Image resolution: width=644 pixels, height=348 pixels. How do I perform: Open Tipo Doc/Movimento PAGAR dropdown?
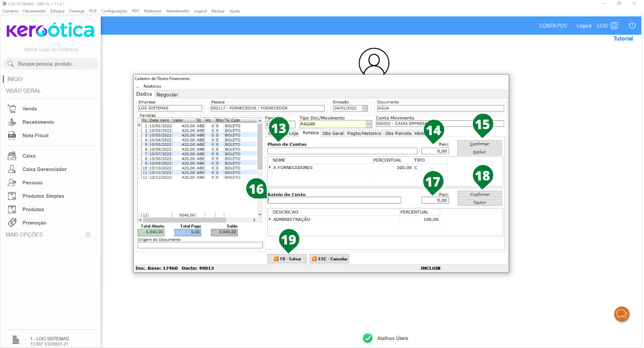[x=368, y=124]
